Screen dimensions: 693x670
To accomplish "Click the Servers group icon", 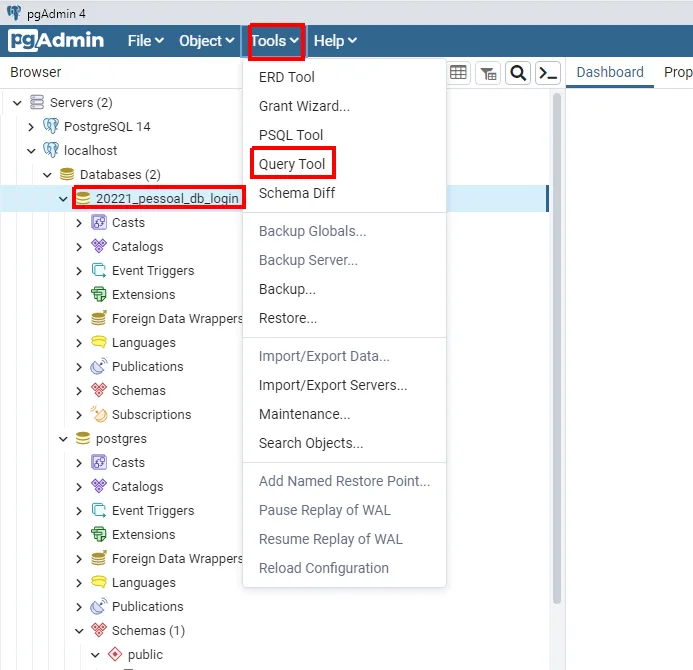I will 37,102.
